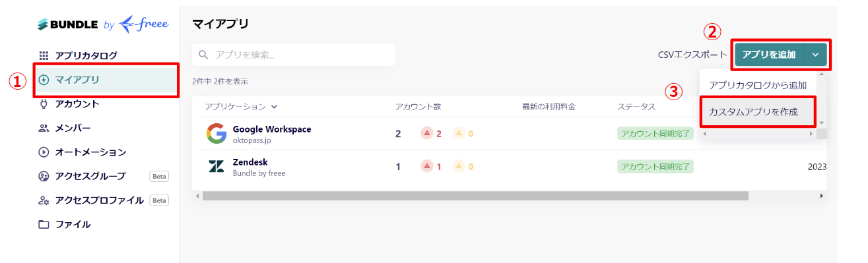Click the table's horizontal scrollbar
This screenshot has height=263, width=868.
475,196
